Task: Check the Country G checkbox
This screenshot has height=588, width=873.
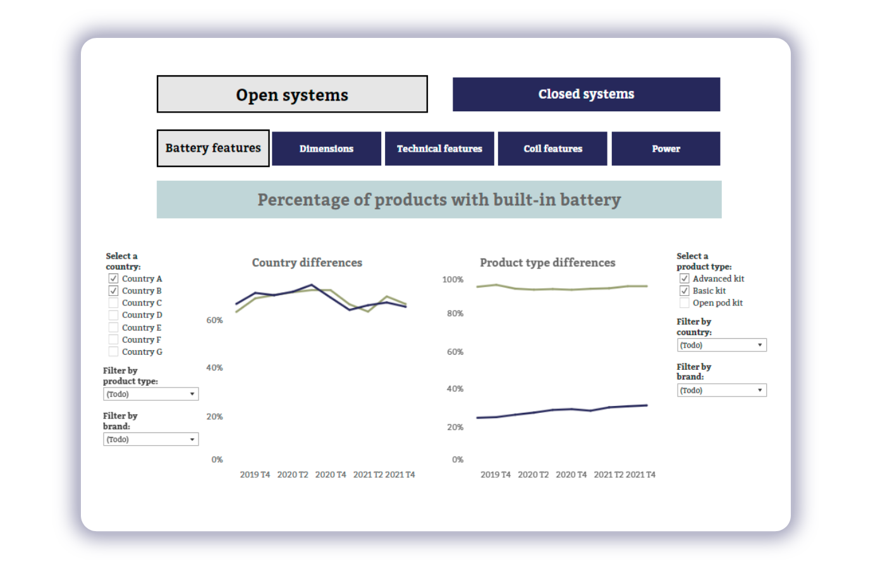Action: [113, 352]
